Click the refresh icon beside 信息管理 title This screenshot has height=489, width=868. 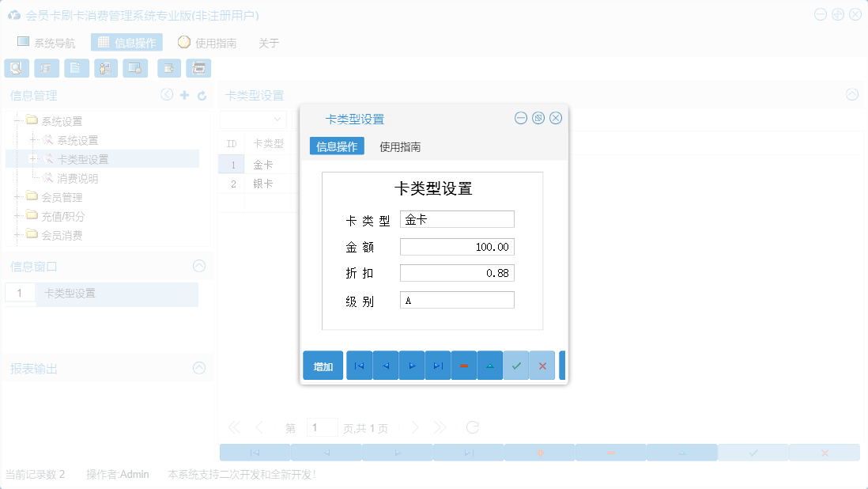(201, 94)
